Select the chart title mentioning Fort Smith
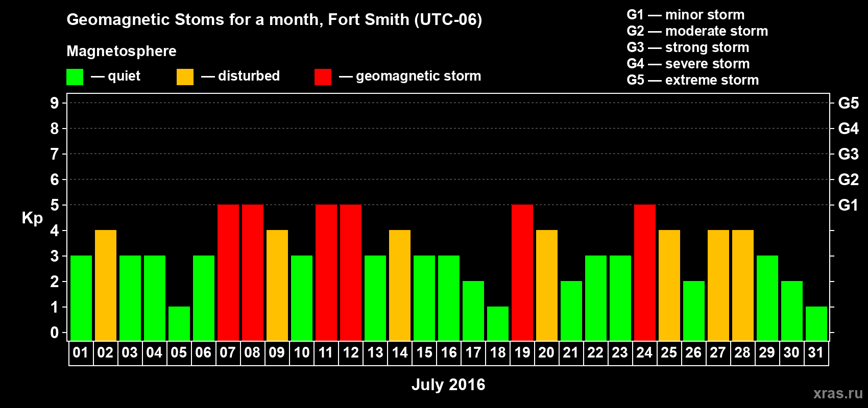The image size is (868, 408). 274,20
